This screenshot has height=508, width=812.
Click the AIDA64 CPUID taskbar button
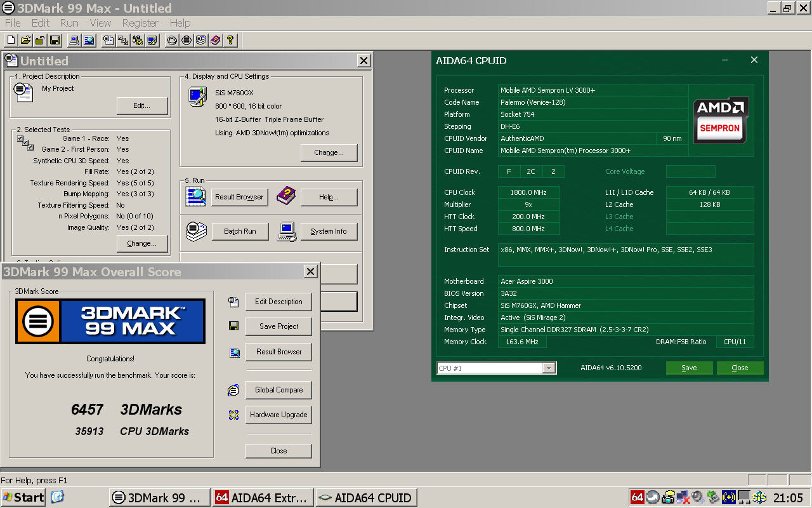366,498
